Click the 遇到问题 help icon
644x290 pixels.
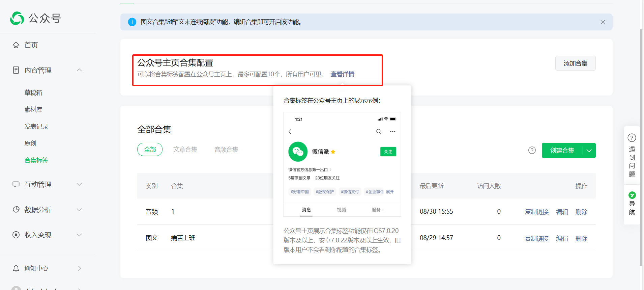[632, 138]
